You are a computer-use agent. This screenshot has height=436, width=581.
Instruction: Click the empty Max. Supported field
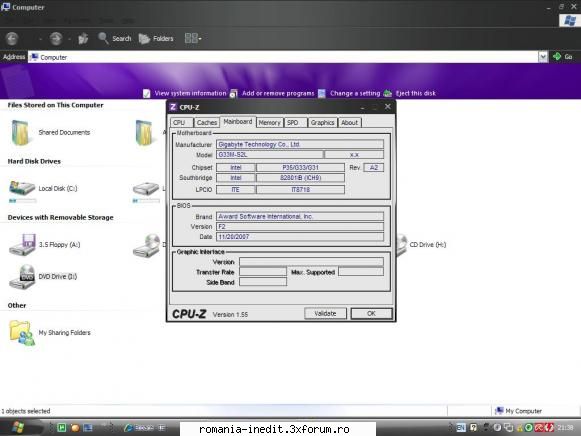[361, 272]
